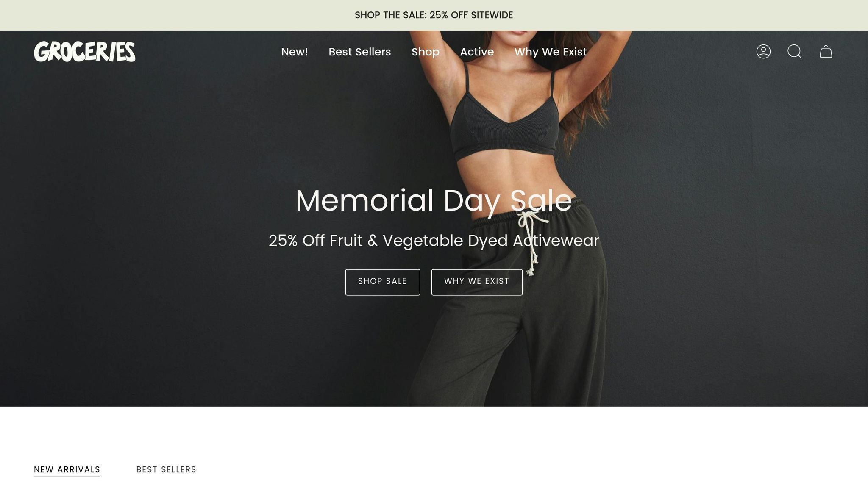Image resolution: width=868 pixels, height=488 pixels.
Task: Switch to the BEST SELLERS tab below hero
Action: coord(166,470)
